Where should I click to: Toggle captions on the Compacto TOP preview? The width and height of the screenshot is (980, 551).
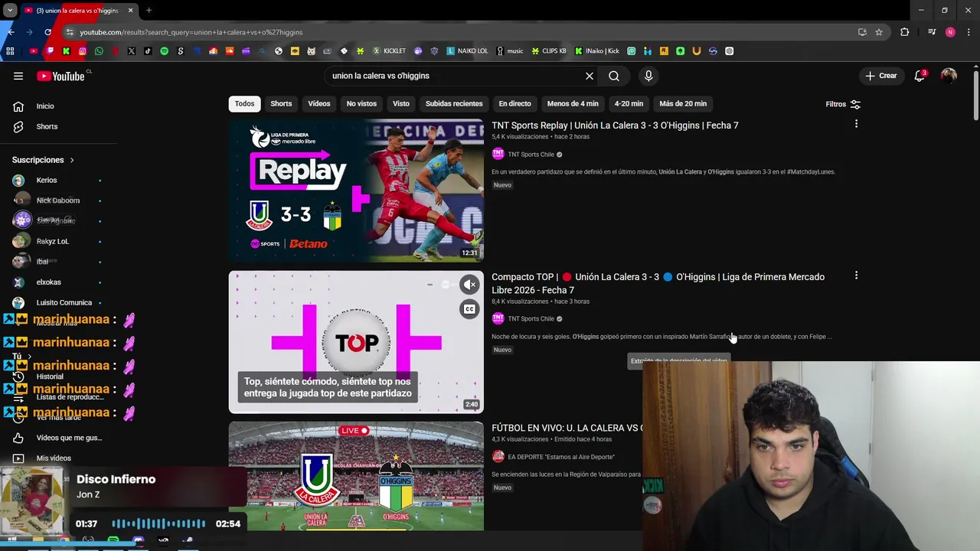pos(469,309)
